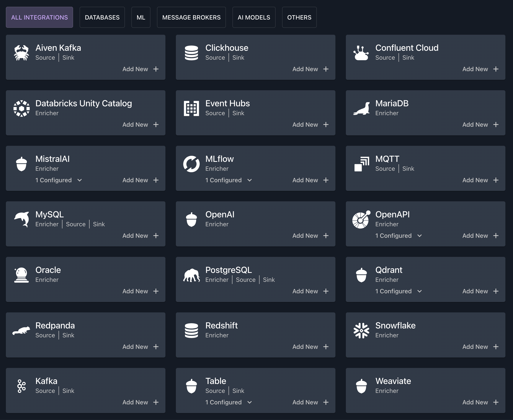
Task: Click the MistralAI acorn icon
Action: tap(21, 164)
